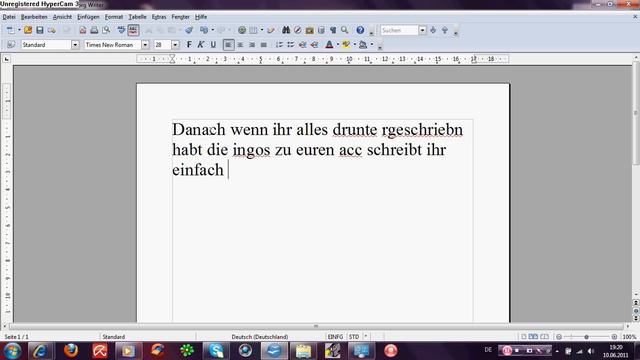Open the Gallery icon
The height and width of the screenshot is (360, 640).
click(309, 30)
